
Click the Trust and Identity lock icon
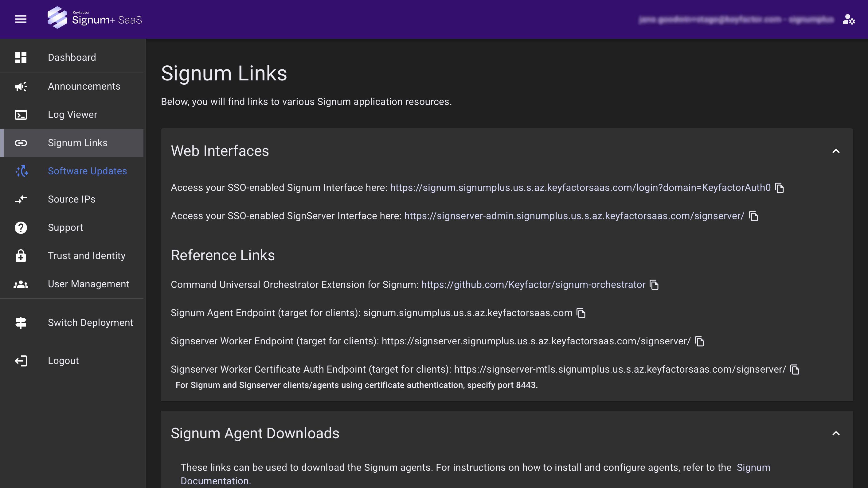tap(21, 256)
